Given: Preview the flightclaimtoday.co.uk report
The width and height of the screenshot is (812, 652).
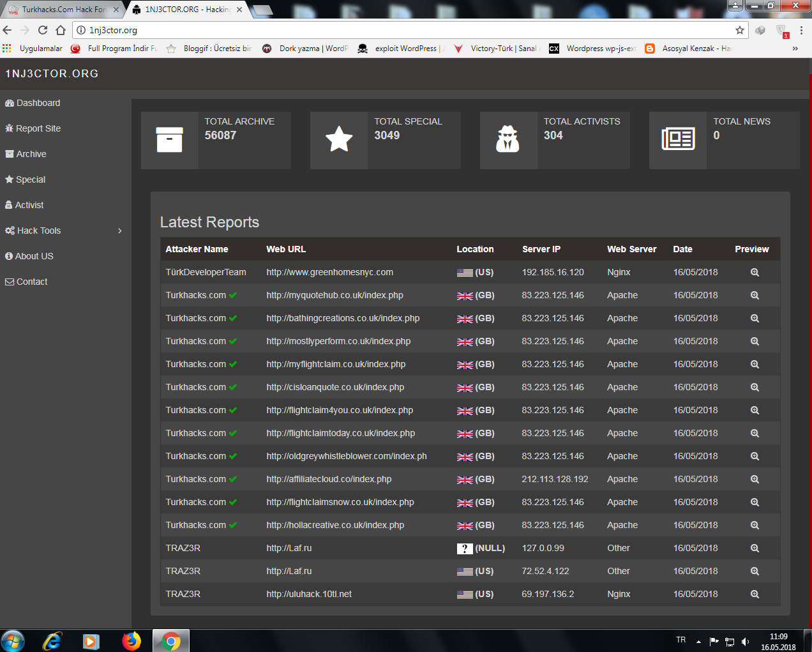Looking at the screenshot, I should [755, 433].
